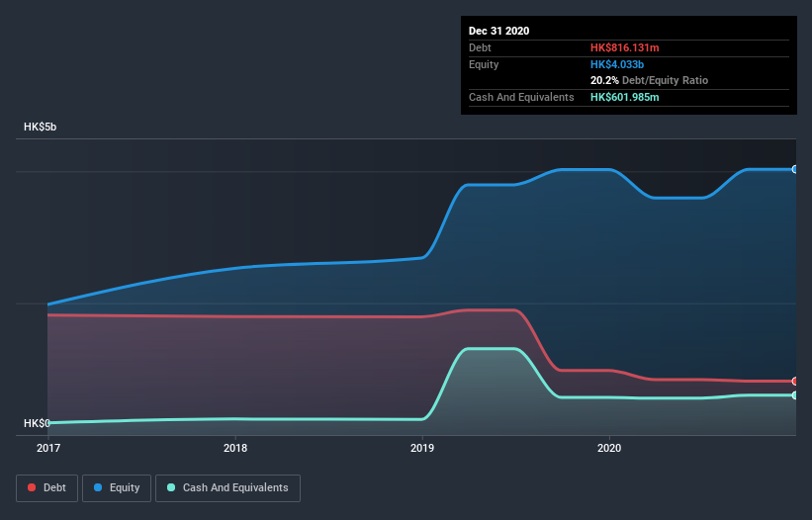This screenshot has width=812, height=520.
Task: Toggle the Debt series legend button
Action: [47, 488]
